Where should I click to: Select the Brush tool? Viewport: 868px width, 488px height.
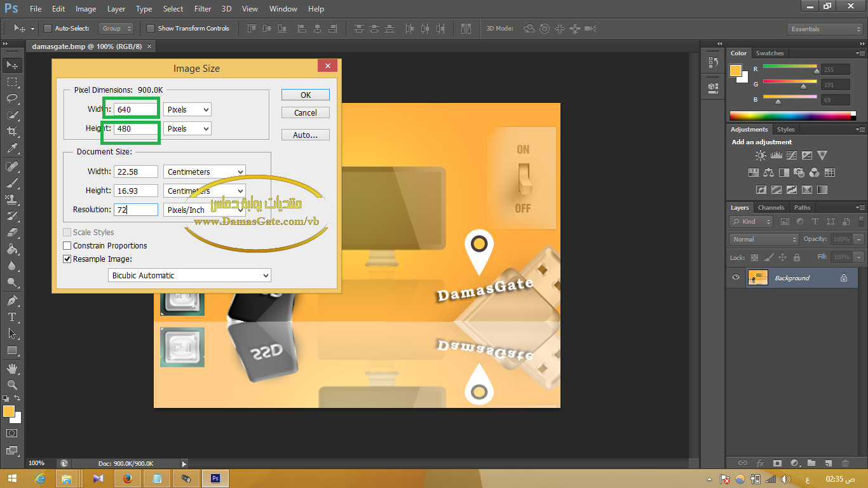click(x=12, y=182)
